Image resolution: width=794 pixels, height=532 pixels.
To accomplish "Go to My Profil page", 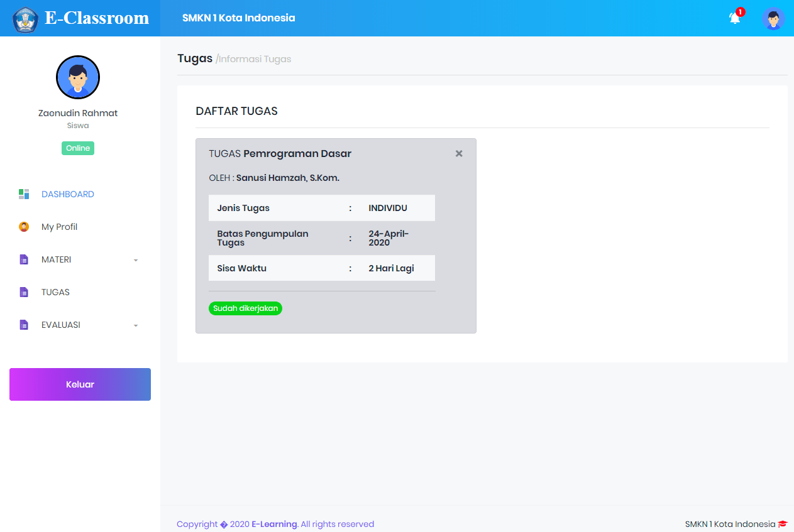I will click(59, 227).
